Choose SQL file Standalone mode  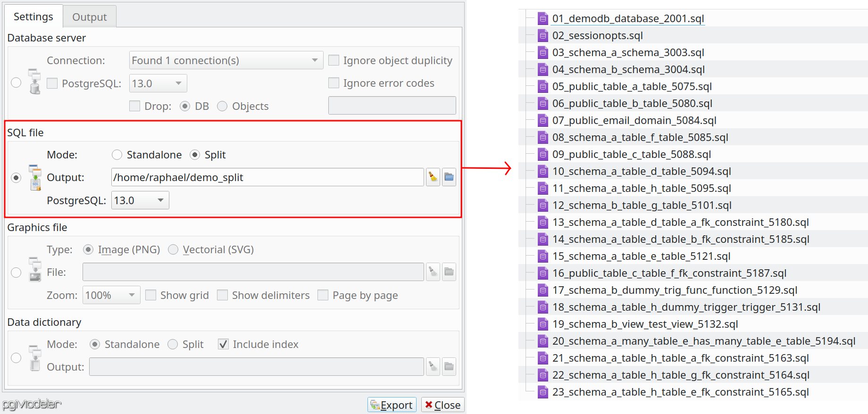pyautogui.click(x=117, y=155)
